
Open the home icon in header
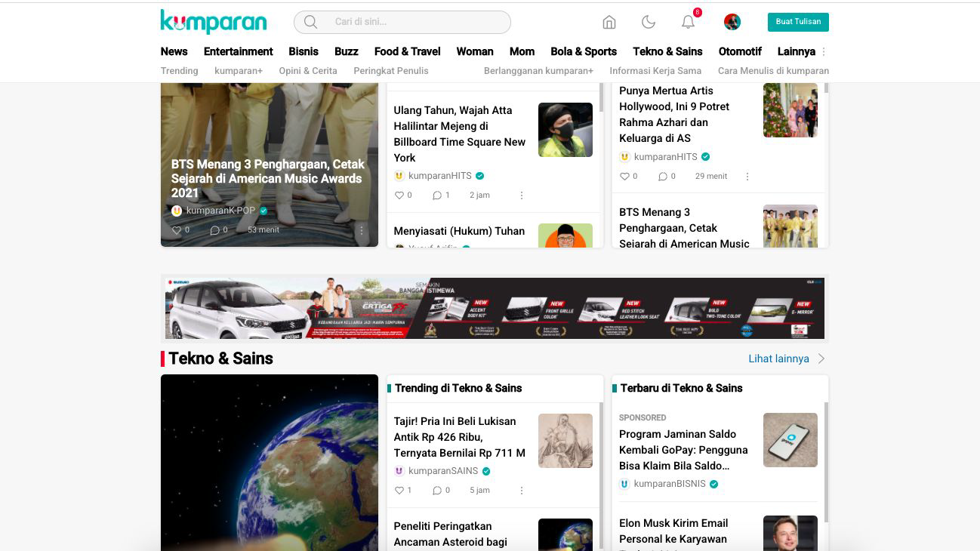(609, 22)
